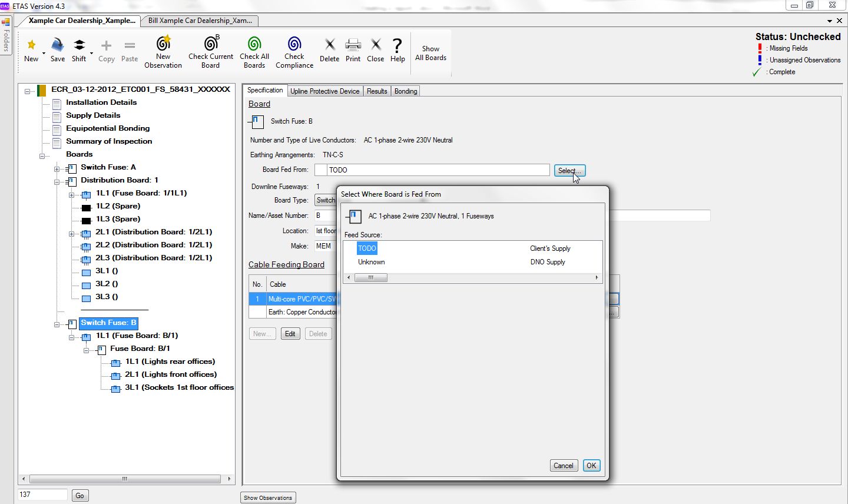This screenshot has height=504, width=848.
Task: Open the Upline Protective Device tab
Action: click(x=324, y=91)
